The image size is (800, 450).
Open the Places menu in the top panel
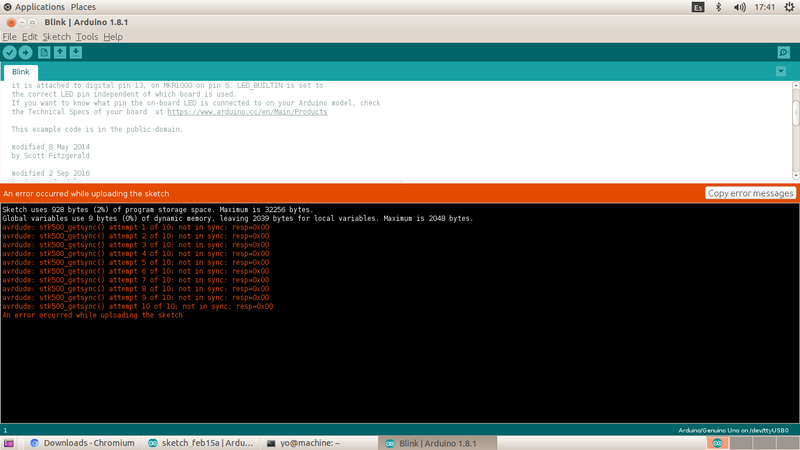point(83,7)
